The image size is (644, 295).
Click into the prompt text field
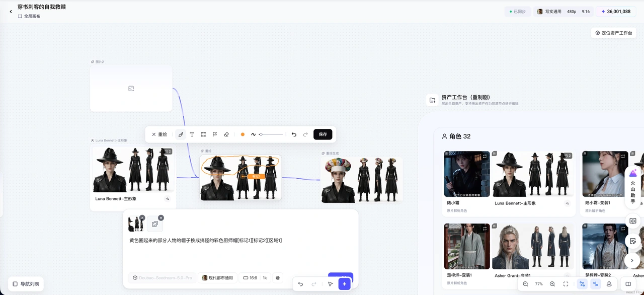pyautogui.click(x=240, y=241)
